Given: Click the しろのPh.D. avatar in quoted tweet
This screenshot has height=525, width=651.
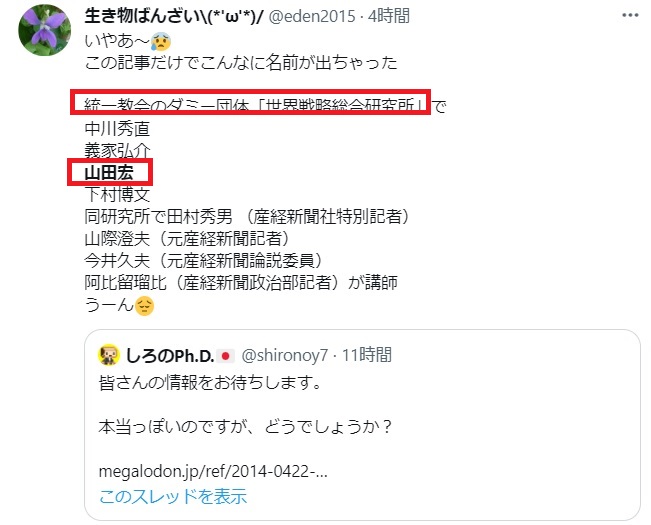Looking at the screenshot, I should pos(109,355).
